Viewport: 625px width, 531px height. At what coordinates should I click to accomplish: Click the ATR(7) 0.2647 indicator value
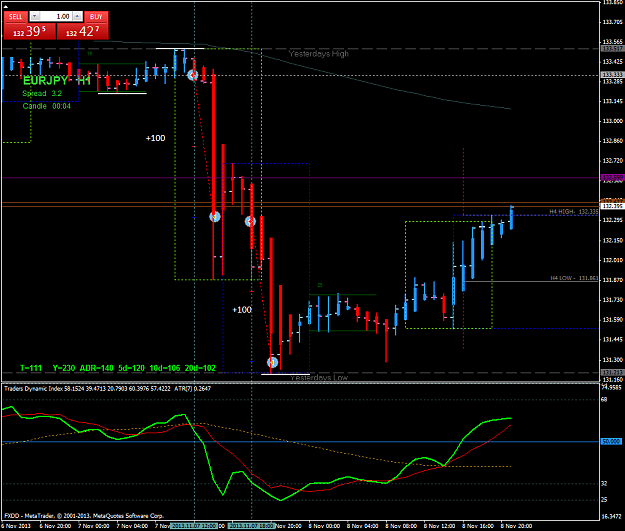click(193, 388)
